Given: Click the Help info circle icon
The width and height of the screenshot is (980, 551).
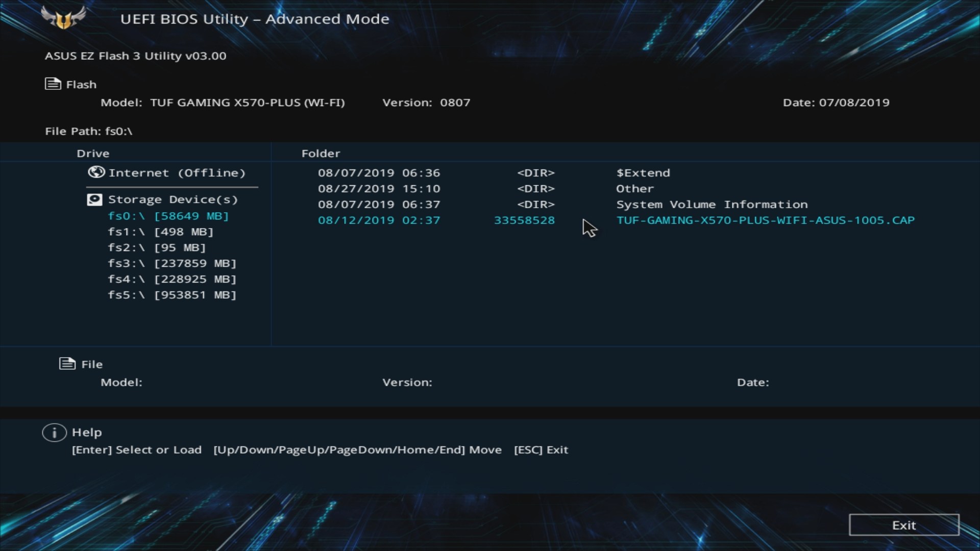Looking at the screenshot, I should point(54,433).
